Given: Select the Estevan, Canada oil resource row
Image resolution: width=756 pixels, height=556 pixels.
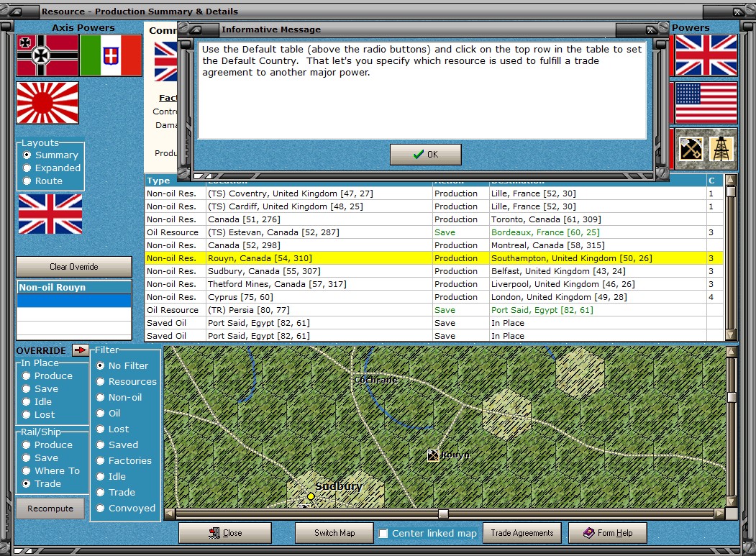Looking at the screenshot, I should [x=434, y=232].
